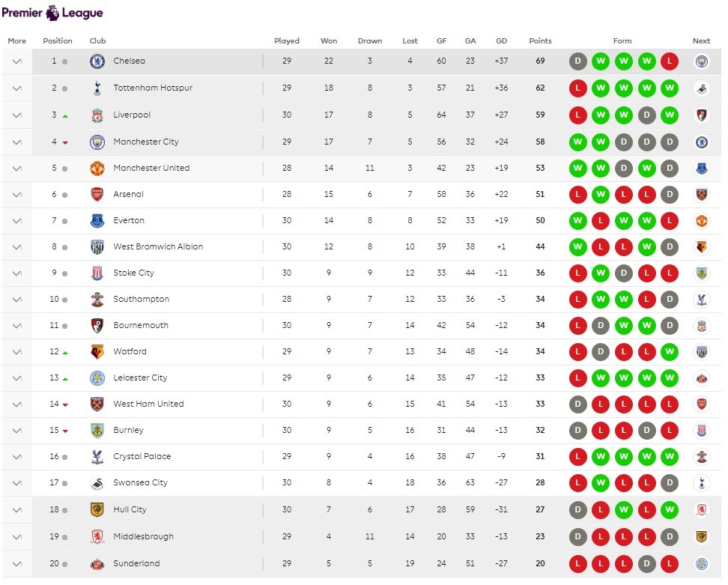Click Tottenham's latest W form badge
This screenshot has width=728, height=585.
coord(670,88)
